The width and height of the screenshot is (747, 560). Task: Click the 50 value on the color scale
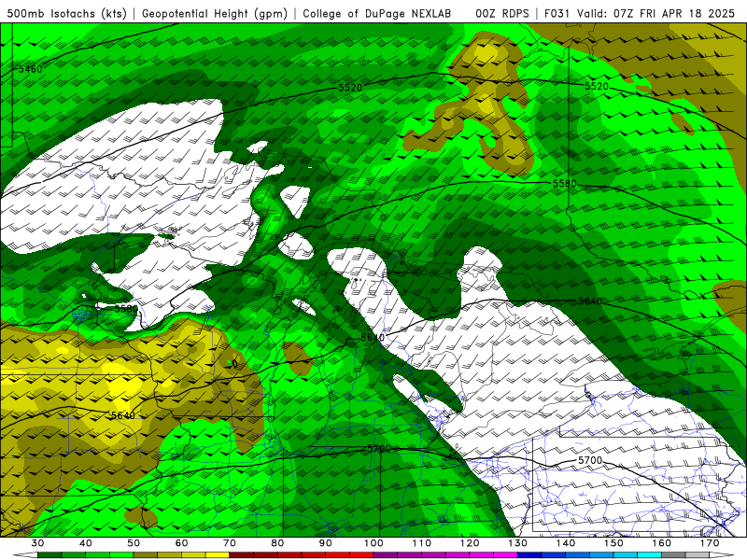click(x=134, y=543)
